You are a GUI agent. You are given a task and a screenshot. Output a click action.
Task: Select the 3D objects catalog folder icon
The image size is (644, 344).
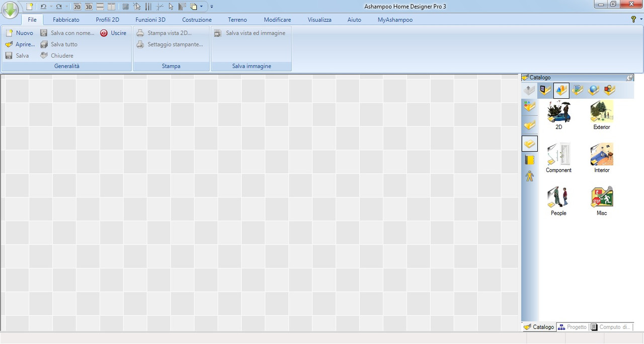coord(561,91)
